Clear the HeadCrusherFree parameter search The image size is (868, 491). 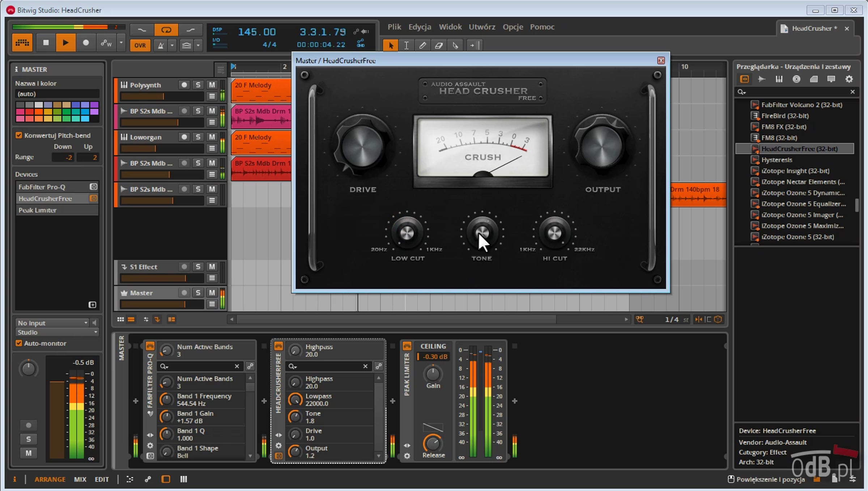365,366
